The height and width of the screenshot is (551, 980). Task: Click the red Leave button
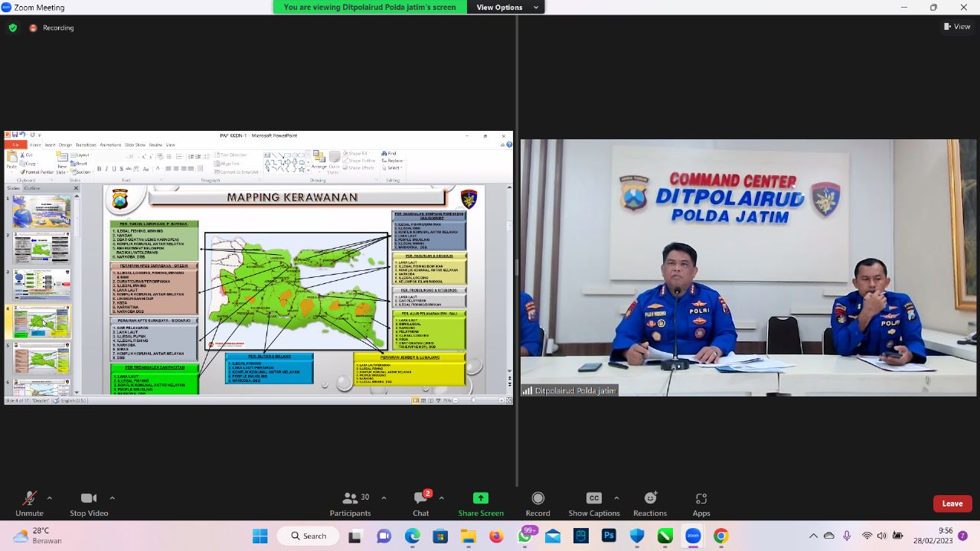(x=952, y=504)
